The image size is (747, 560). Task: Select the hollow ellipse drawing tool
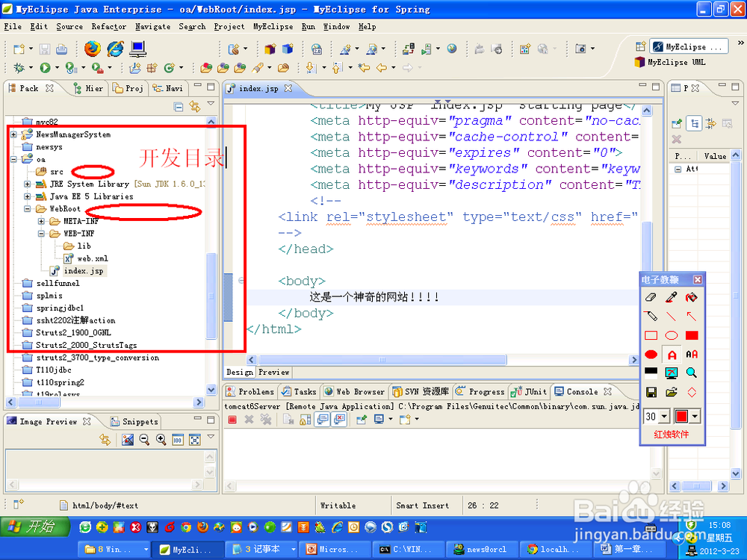(672, 335)
